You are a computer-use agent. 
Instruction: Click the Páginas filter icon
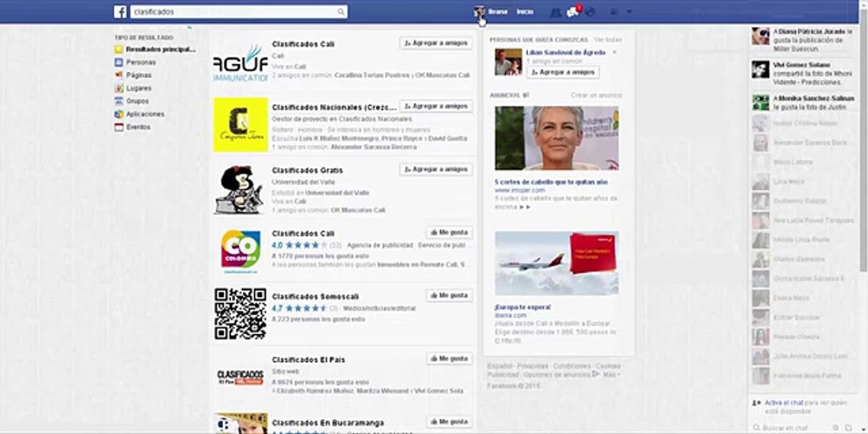click(119, 75)
